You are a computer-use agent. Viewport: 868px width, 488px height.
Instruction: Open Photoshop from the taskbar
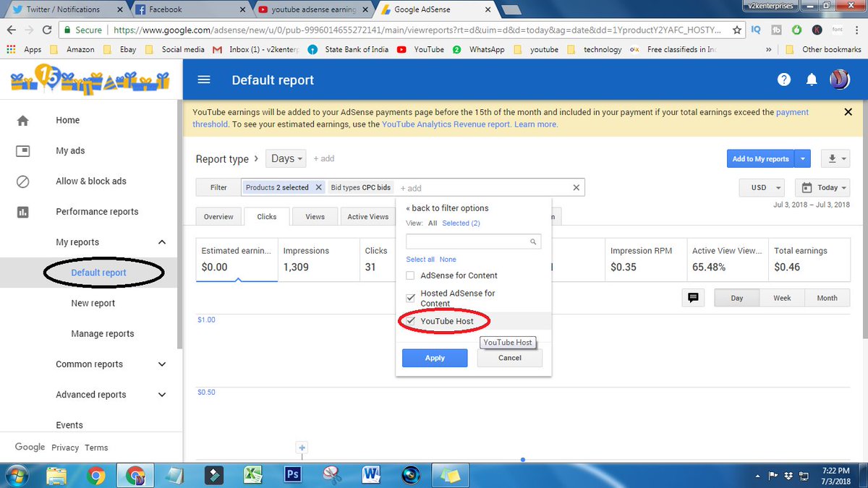click(x=293, y=474)
